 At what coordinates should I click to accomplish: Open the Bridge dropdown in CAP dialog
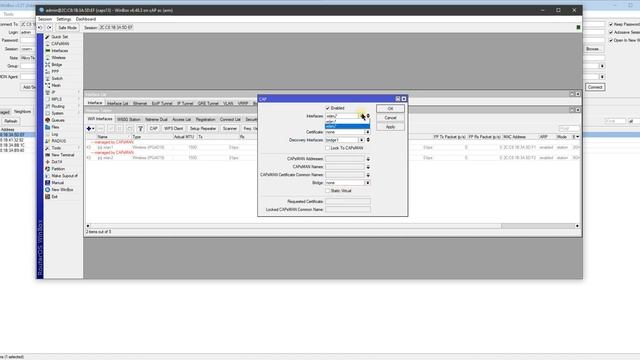tap(368, 183)
